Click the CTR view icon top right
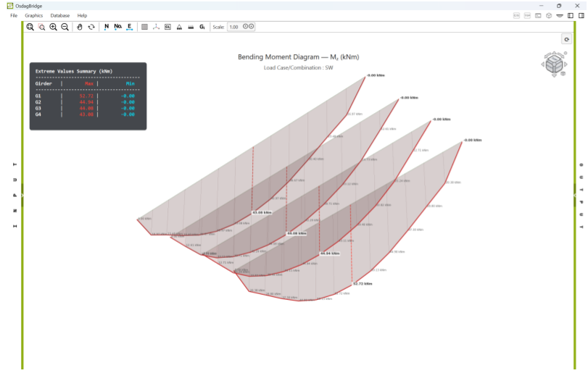The height and width of the screenshot is (381, 588). 516,16
